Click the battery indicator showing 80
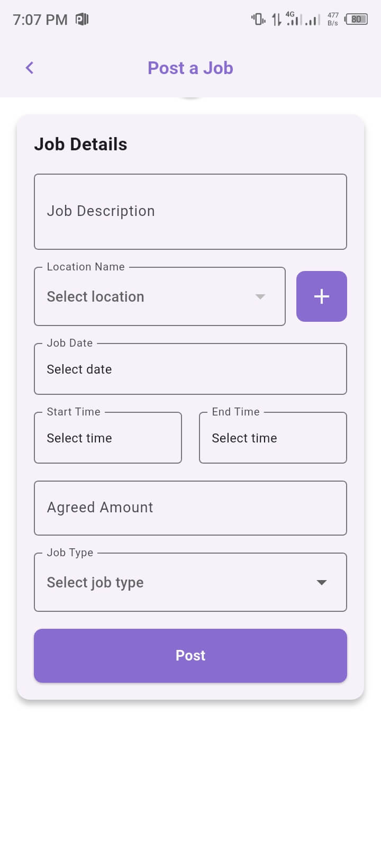This screenshot has height=868, width=381. tap(356, 19)
